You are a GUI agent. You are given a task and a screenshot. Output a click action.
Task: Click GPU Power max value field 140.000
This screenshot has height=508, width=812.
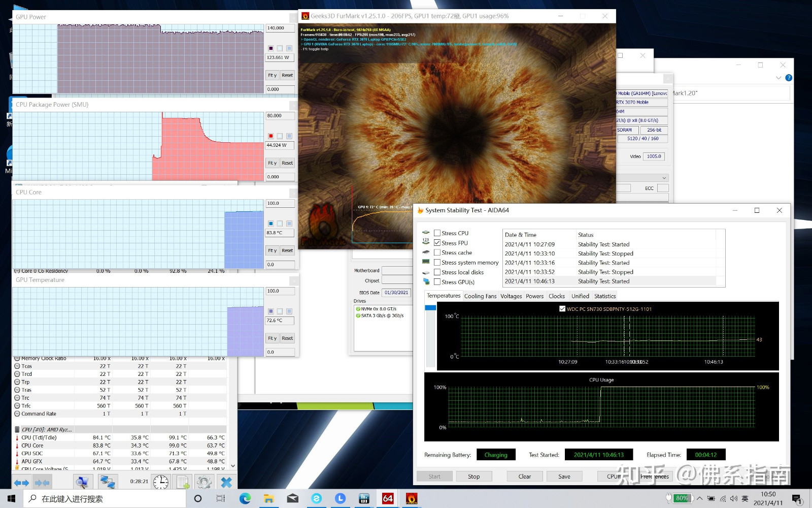(x=280, y=28)
